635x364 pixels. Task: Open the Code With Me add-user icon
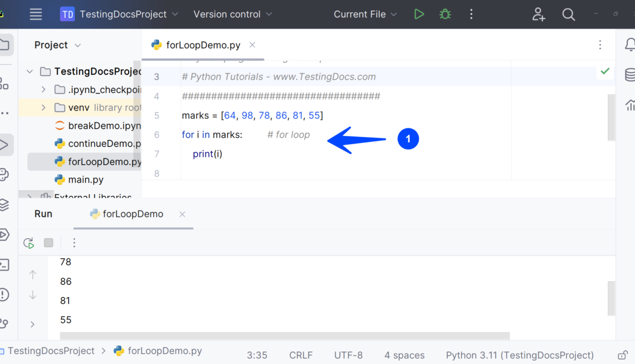[539, 14]
